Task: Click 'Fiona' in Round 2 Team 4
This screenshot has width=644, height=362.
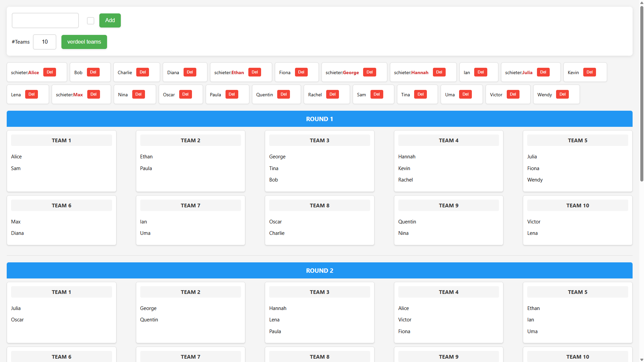Action: pos(404,331)
